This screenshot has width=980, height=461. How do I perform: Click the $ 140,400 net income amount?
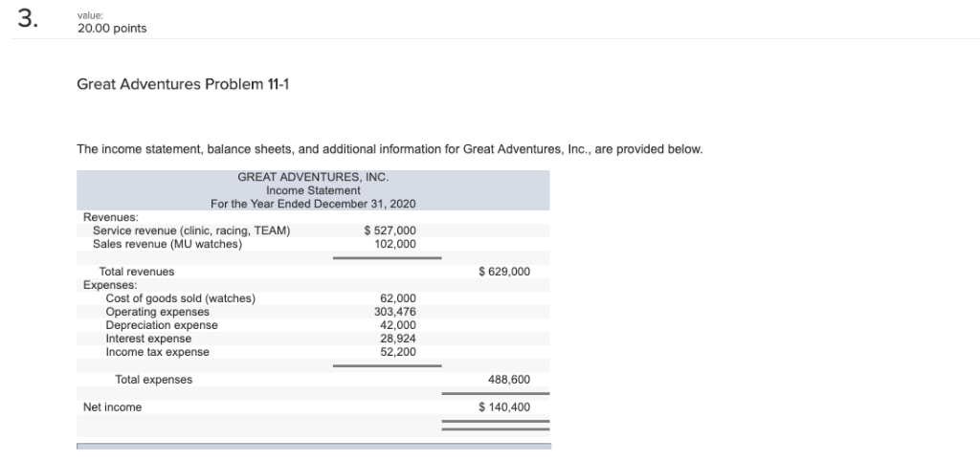point(504,407)
